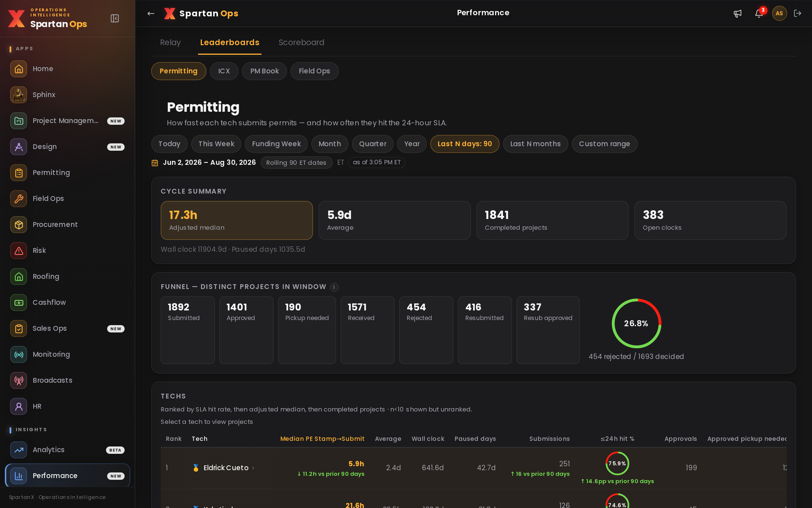Choose the Today time range
The image size is (812, 508).
(169, 144)
